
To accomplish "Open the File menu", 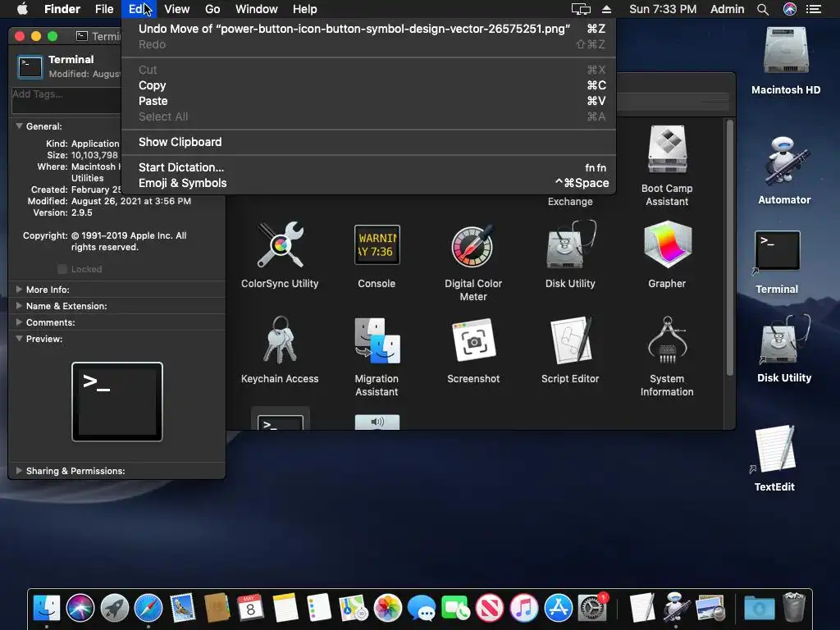I will click(104, 9).
